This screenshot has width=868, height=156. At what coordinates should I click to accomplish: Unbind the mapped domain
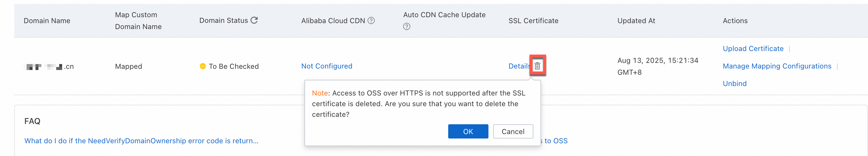pyautogui.click(x=734, y=84)
